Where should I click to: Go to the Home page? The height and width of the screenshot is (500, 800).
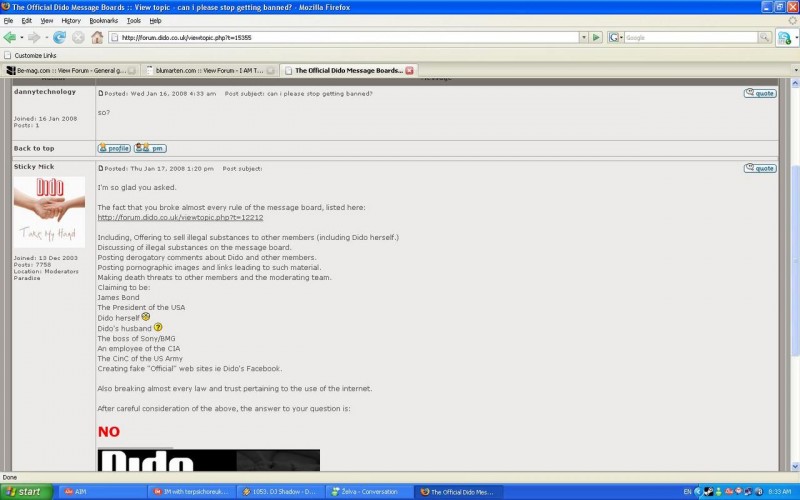[97, 37]
